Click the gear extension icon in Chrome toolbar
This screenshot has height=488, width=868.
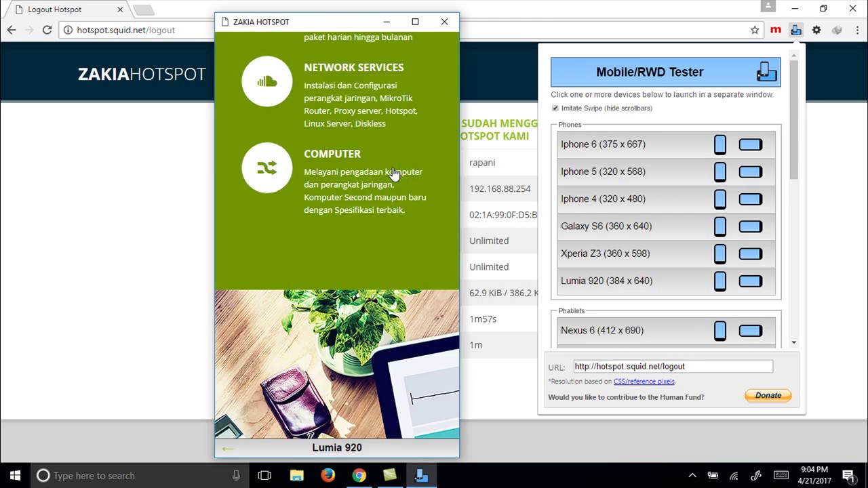tap(816, 30)
